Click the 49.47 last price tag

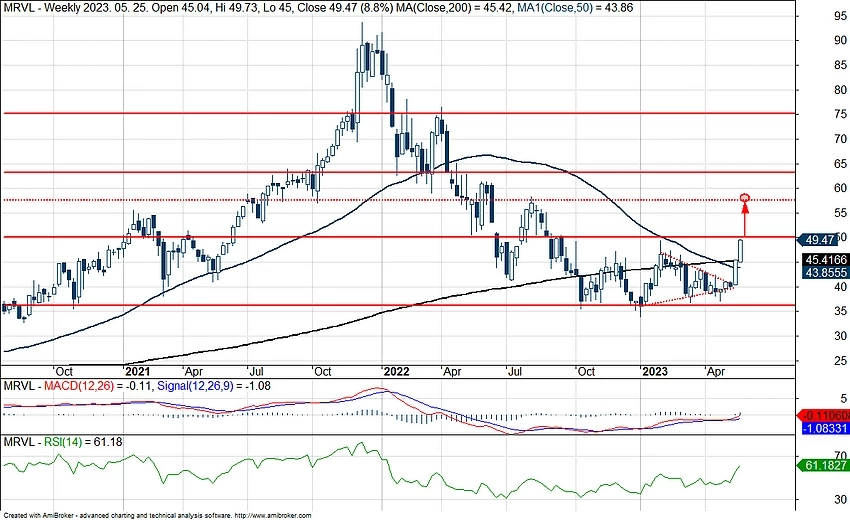coord(824,240)
